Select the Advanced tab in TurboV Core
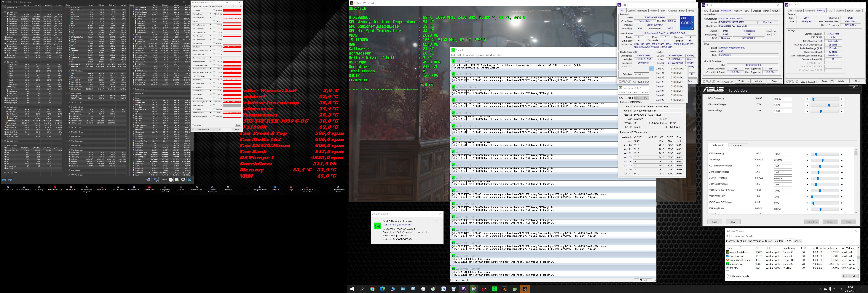Screen dimensions: 868x293 click(x=718, y=145)
